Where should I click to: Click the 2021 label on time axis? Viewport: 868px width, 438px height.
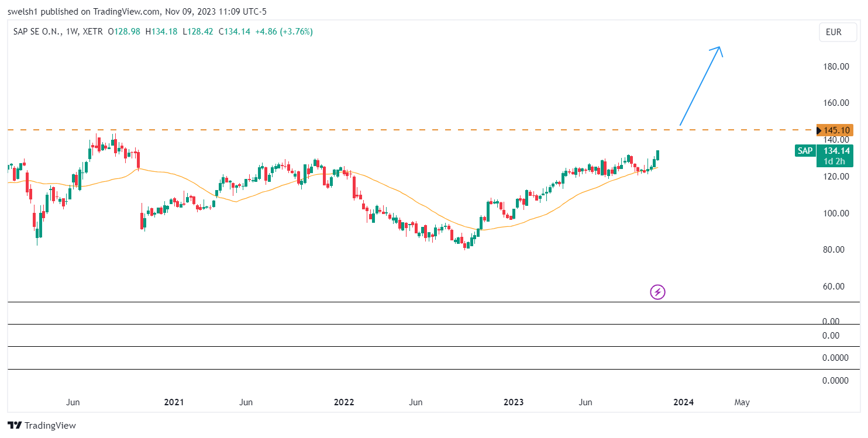(174, 402)
